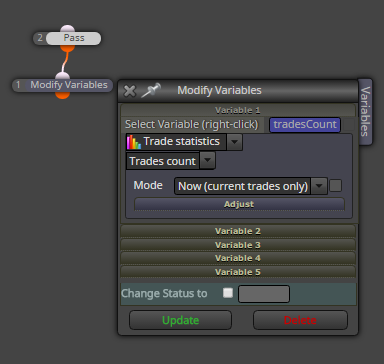Click the Modify Variables panel title text
The height and width of the screenshot is (364, 384).
point(219,90)
